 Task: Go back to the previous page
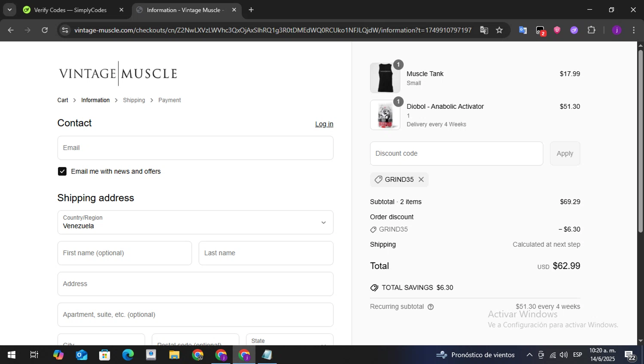pyautogui.click(x=11, y=30)
